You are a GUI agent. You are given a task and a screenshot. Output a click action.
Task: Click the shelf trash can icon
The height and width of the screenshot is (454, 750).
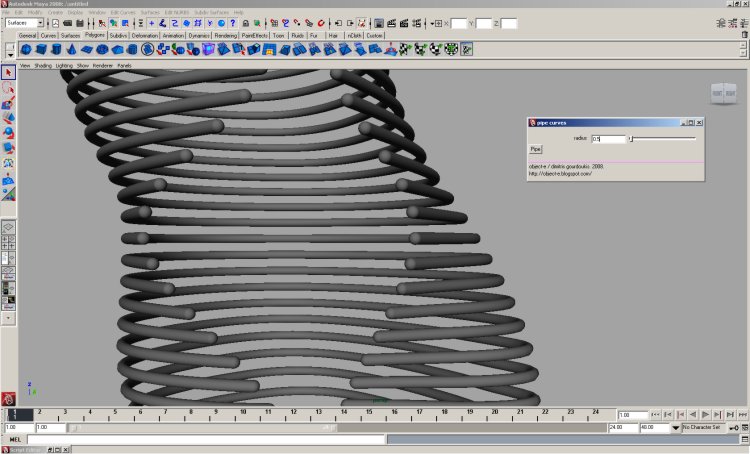(744, 34)
